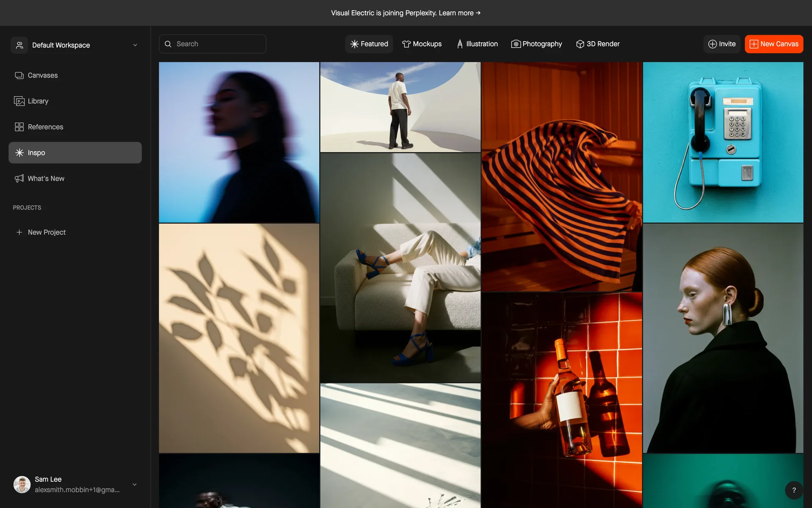Show Photography inspiration images
Image resolution: width=812 pixels, height=508 pixels.
[x=537, y=44]
